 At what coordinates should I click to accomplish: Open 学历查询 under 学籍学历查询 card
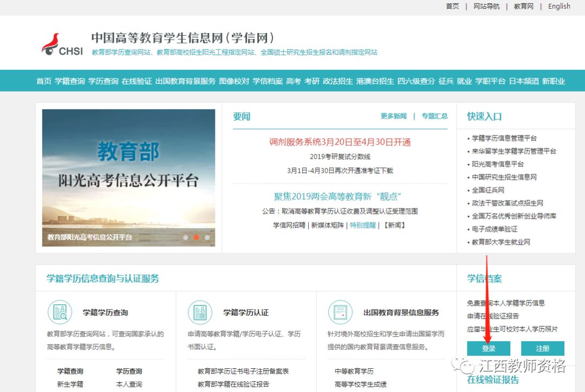click(129, 371)
